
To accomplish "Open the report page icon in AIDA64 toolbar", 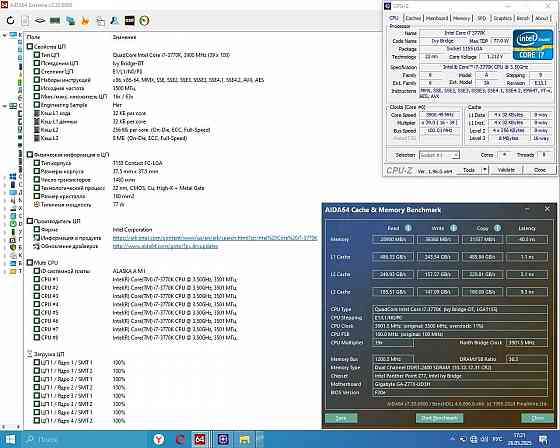I will pyautogui.click(x=25, y=20).
